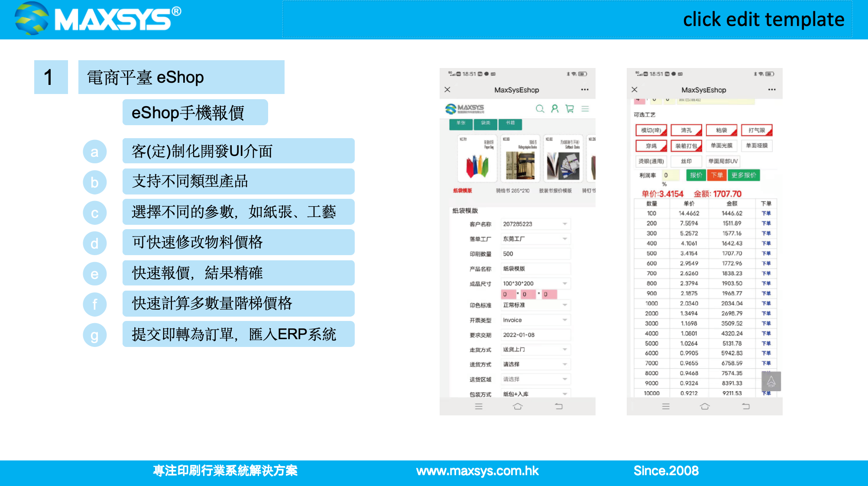Close the quote form phone page with X
The width and height of the screenshot is (868, 486).
point(447,90)
